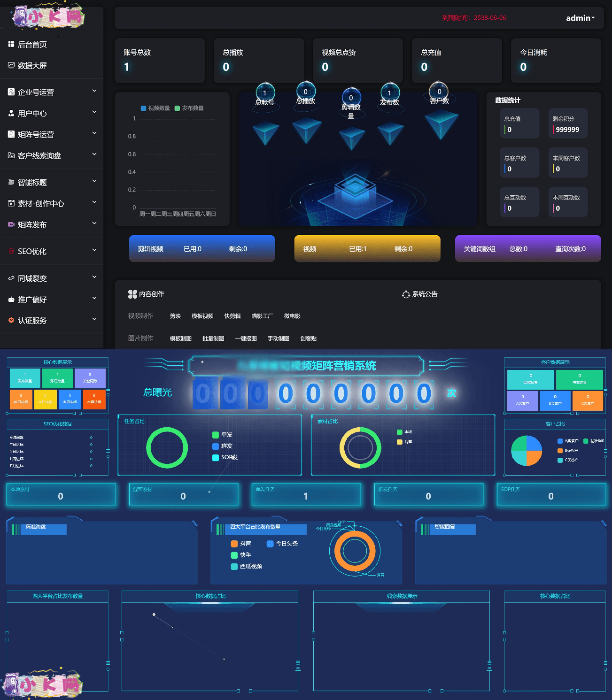Toggle 抖音 legend in platform chart
The image size is (612, 700).
tap(241, 544)
